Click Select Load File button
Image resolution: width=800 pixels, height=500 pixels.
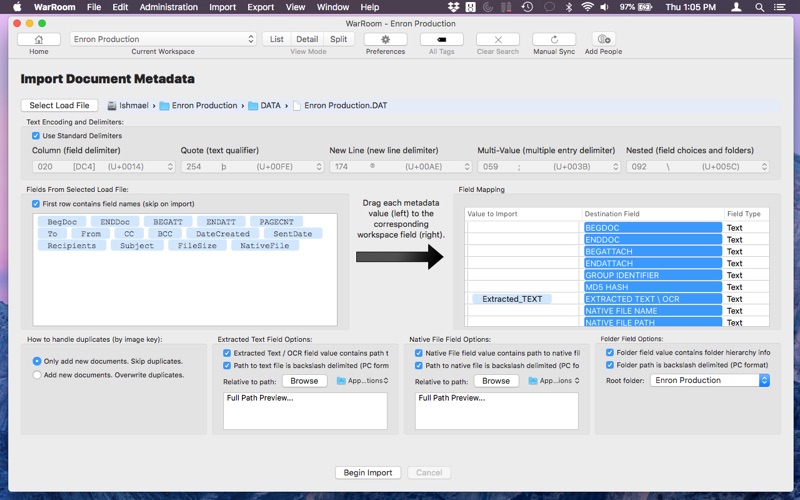coord(59,106)
